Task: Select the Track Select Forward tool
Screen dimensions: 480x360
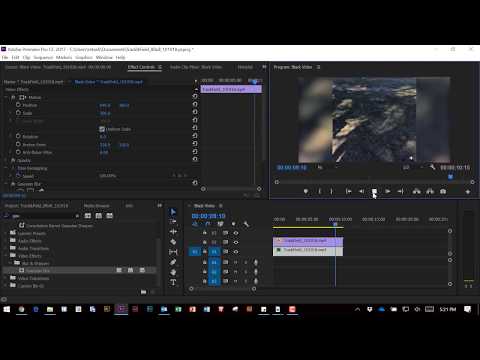Action: (173, 222)
